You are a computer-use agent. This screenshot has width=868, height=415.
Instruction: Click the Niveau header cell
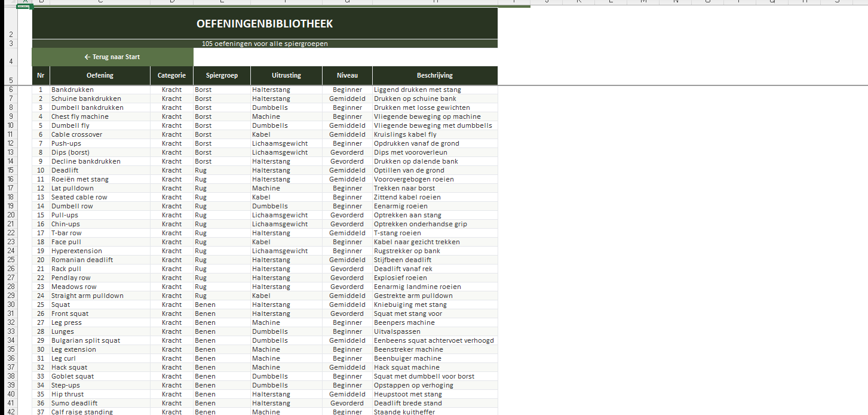pos(347,76)
